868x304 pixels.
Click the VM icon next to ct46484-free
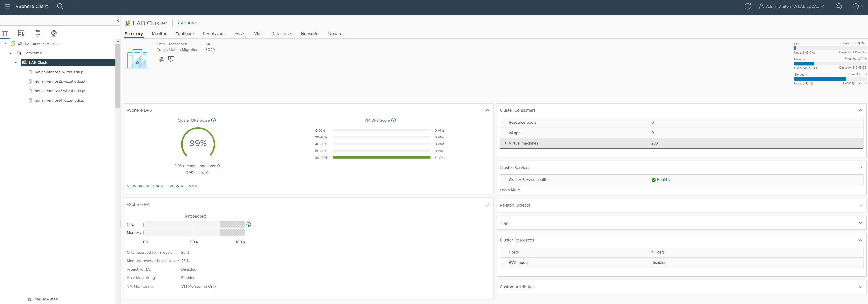click(x=30, y=299)
